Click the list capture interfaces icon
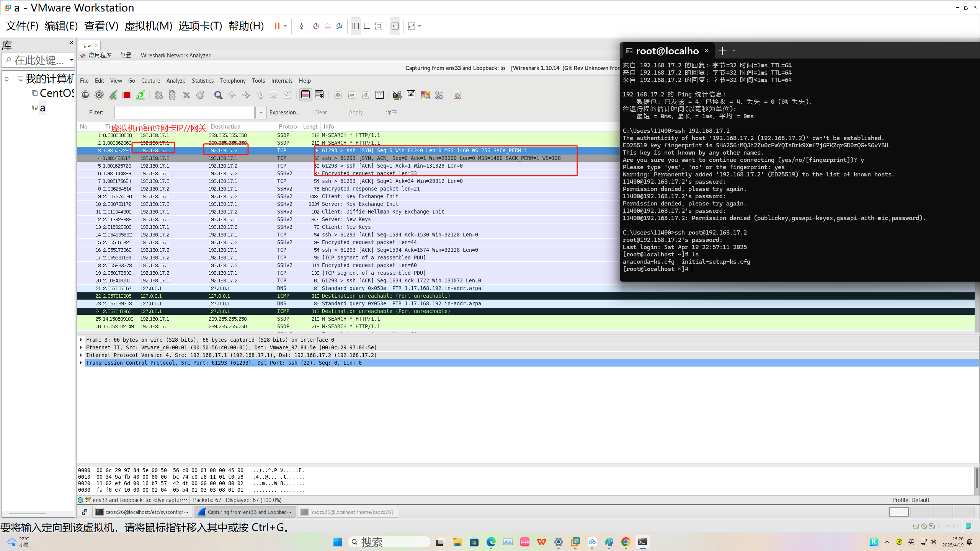Screen dimensions: 980x551 [85, 95]
